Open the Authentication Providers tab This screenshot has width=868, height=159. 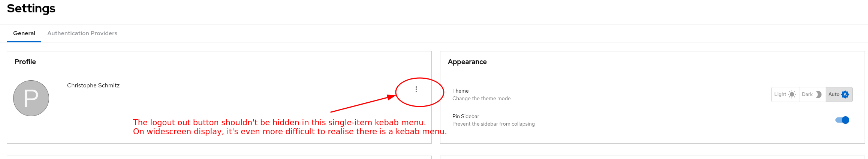(82, 33)
